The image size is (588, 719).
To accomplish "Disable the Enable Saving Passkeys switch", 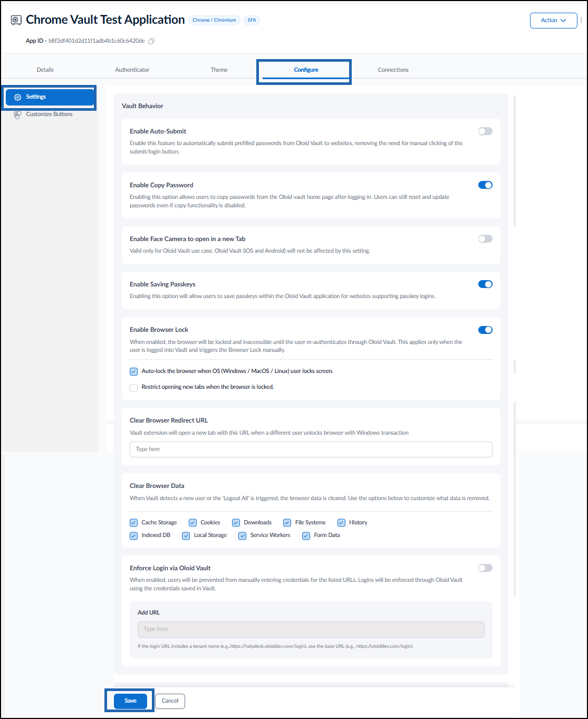I will (485, 284).
